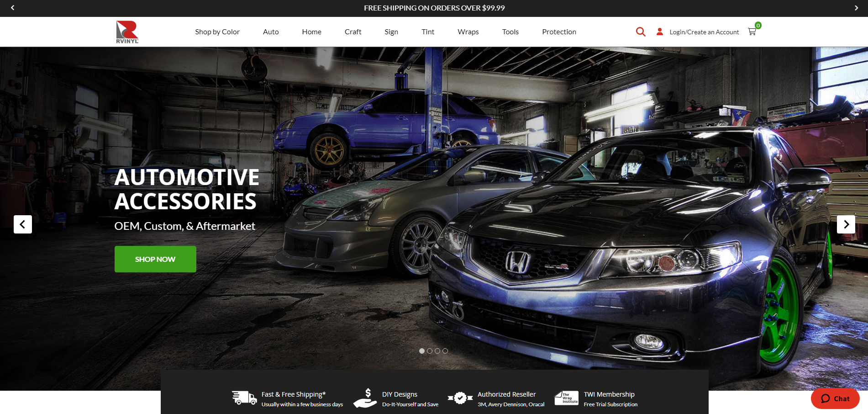Go to previous announcement in top bar
The image size is (868, 414).
point(13,8)
